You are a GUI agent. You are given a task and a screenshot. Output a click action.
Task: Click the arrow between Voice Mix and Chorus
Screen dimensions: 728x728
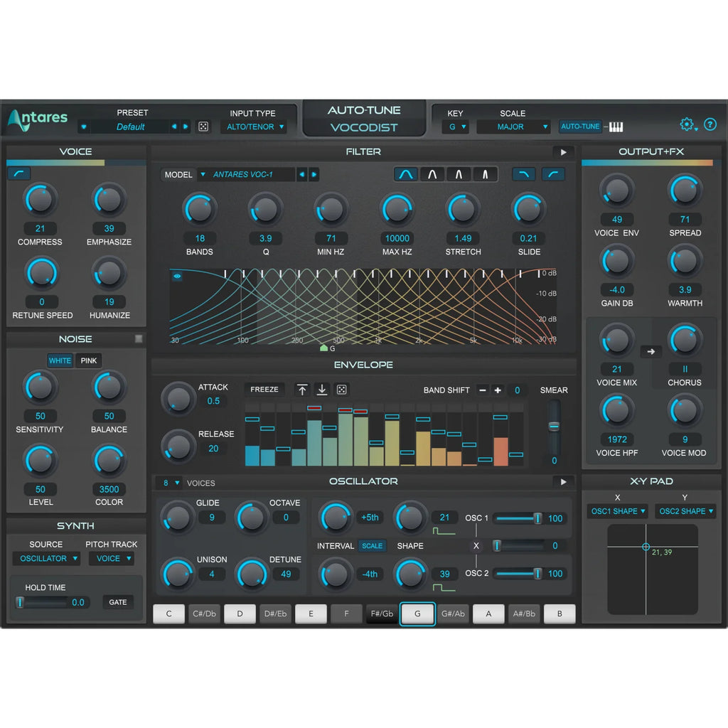pos(650,350)
